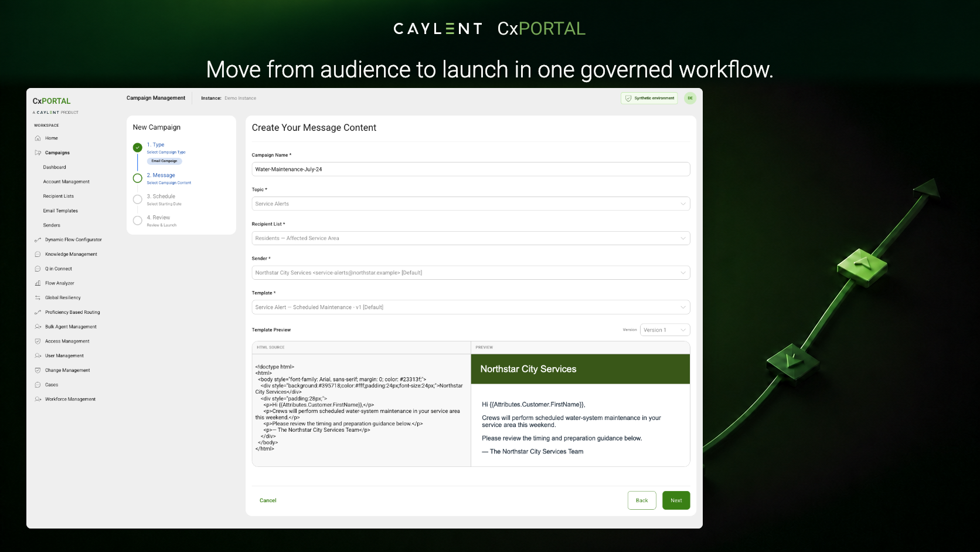Screen dimensions: 980x552
Task: Click the Email Campaign pill
Action: pos(164,161)
